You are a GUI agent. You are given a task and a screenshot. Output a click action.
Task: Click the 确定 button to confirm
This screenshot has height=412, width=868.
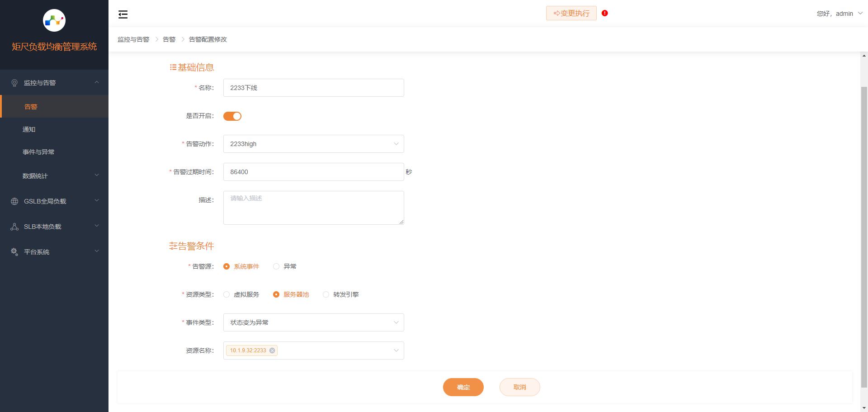(463, 387)
